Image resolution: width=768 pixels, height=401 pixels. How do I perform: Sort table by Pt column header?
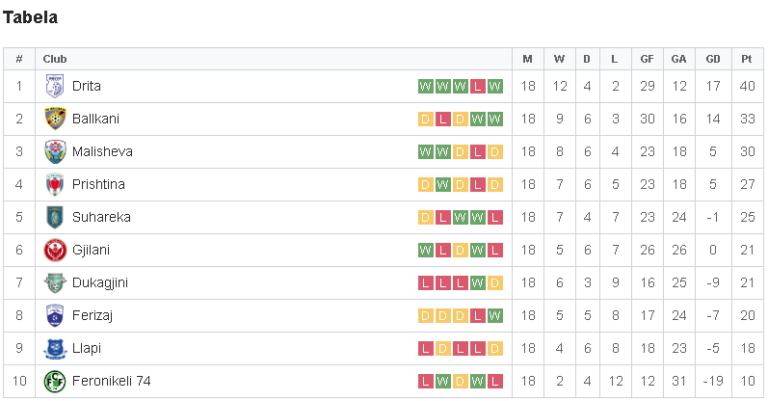[746, 59]
